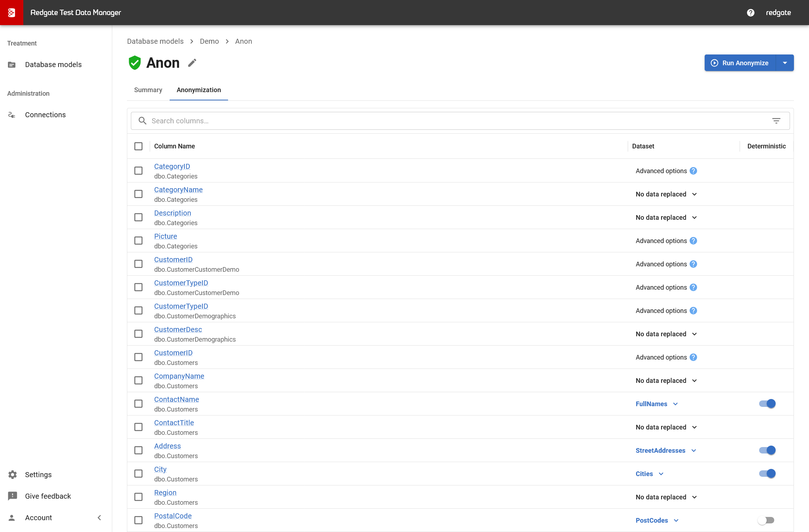Viewport: 809px width, 532px height.
Task: Collapse sidebar with the chevron near Account
Action: click(x=99, y=518)
